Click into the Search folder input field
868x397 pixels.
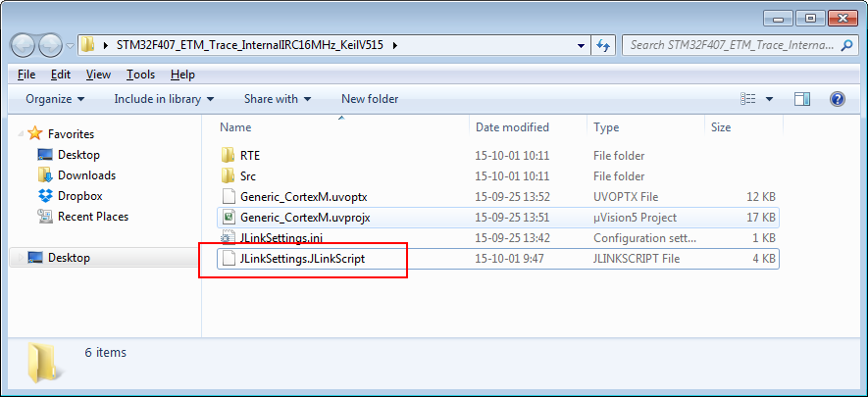[734, 45]
